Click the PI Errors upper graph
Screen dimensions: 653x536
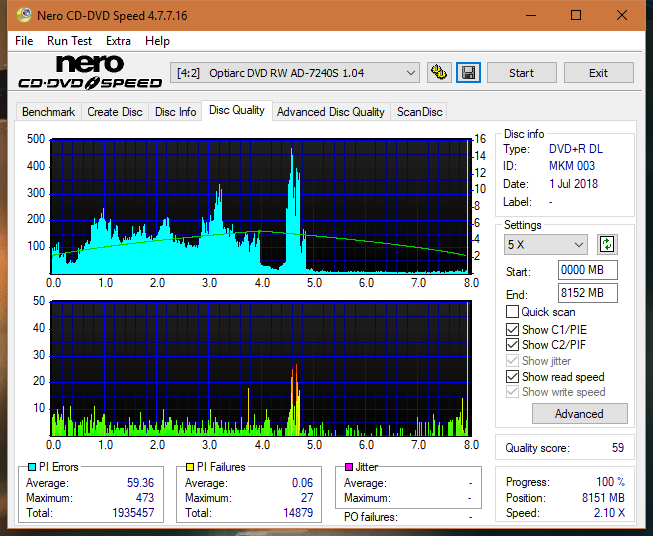(x=261, y=206)
